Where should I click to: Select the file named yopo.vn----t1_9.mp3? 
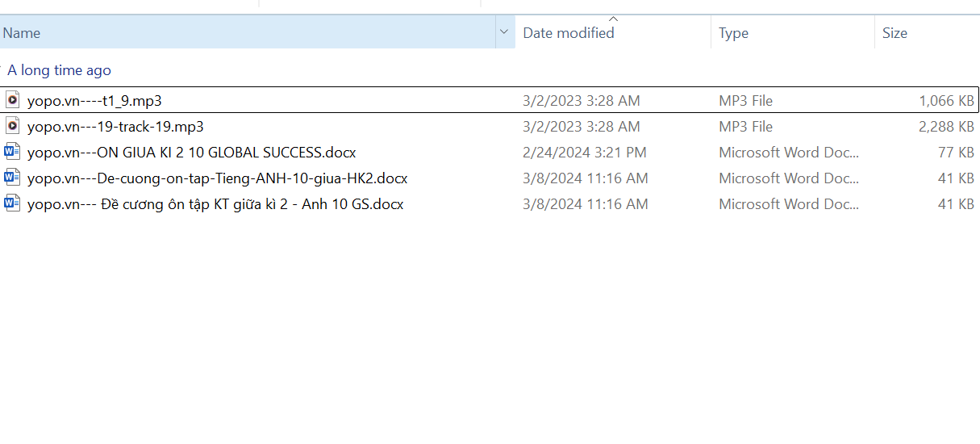pos(94,101)
